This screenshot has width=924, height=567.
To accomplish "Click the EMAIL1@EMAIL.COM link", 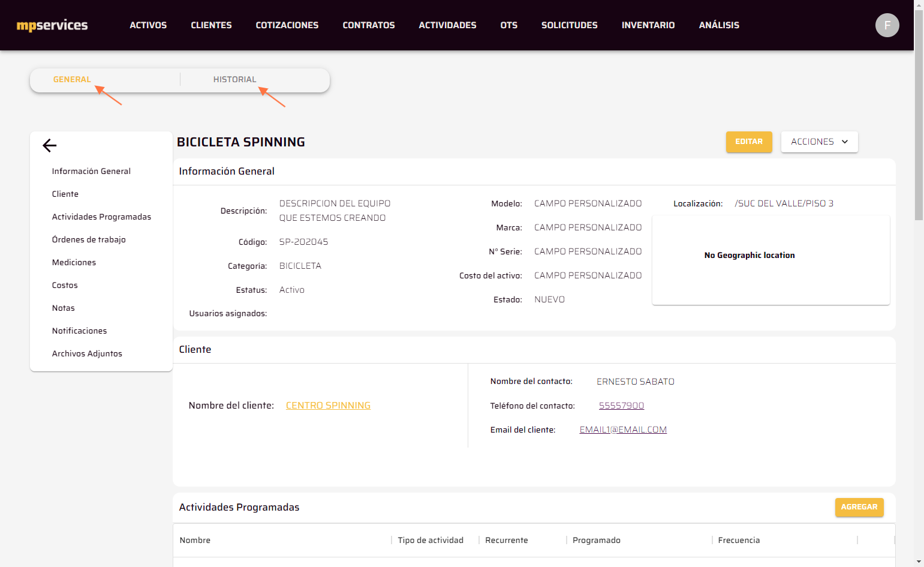I will pos(623,430).
